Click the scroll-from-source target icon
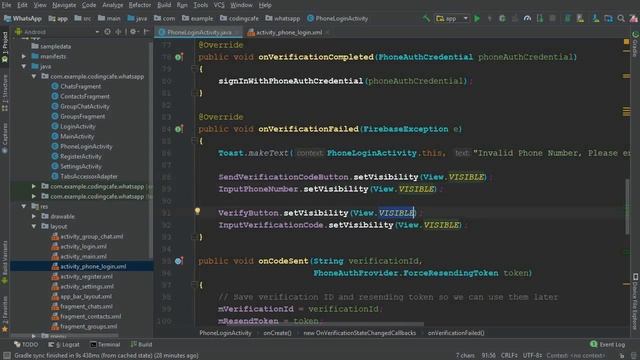This screenshot has height=360, width=640. coord(107,32)
